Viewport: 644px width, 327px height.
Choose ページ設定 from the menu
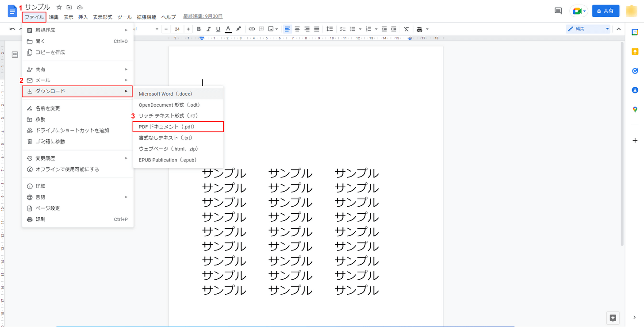(x=78, y=208)
